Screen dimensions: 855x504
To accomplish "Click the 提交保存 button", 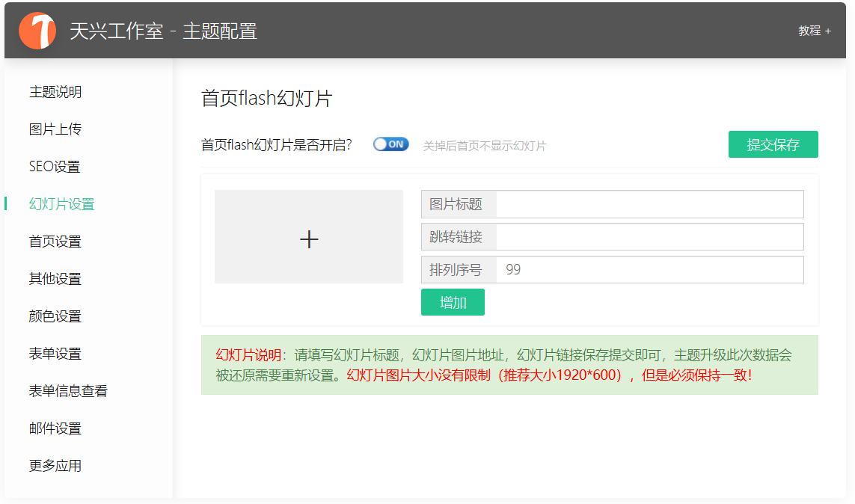I will 773,144.
